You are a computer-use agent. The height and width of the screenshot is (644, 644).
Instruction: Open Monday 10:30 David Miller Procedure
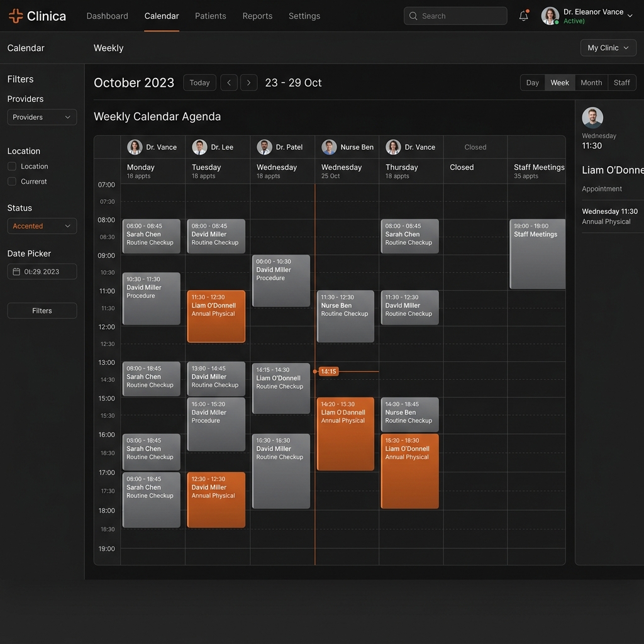coord(151,299)
